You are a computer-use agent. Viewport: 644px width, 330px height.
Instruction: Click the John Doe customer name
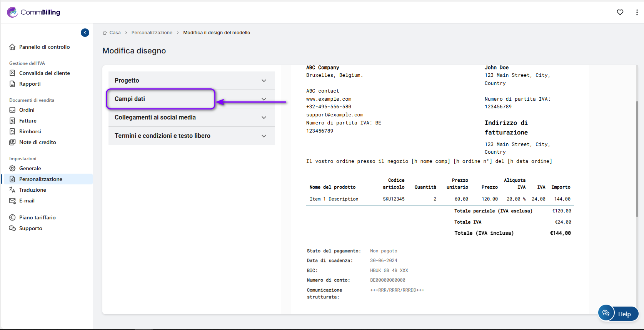pyautogui.click(x=497, y=68)
